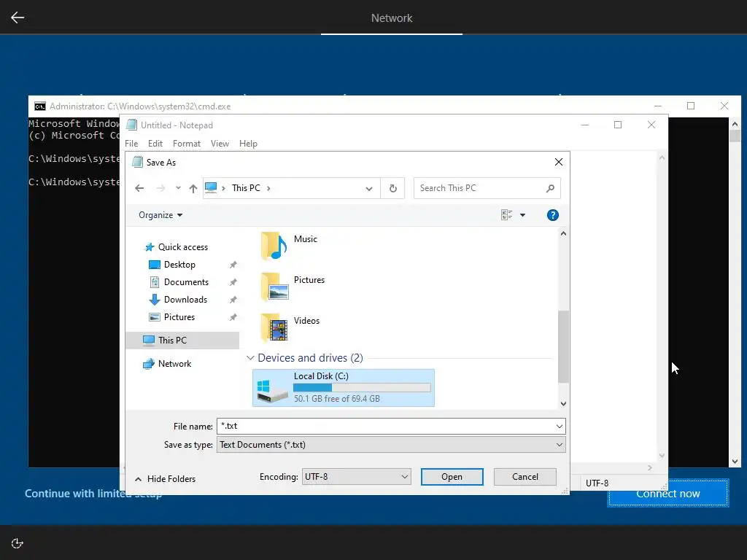Viewport: 747px width, 560px height.
Task: Maximize the Notepad window
Action: pyautogui.click(x=618, y=125)
